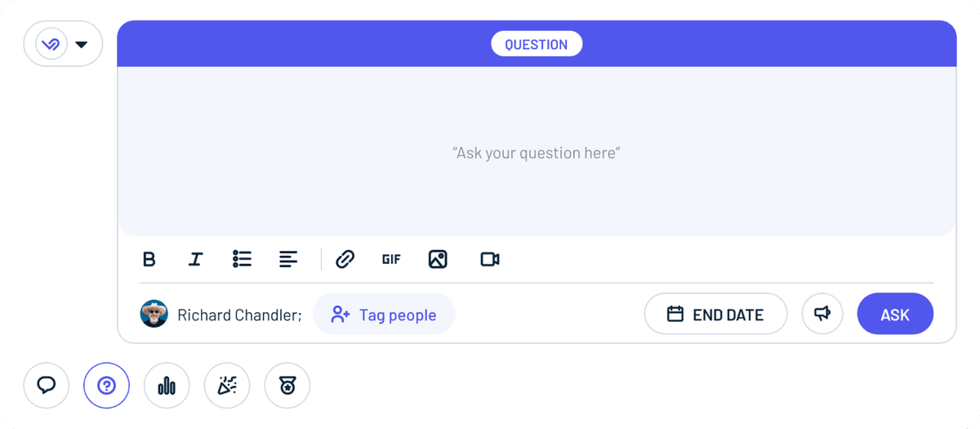
Task: Click the workspace logo icon
Action: point(51,44)
